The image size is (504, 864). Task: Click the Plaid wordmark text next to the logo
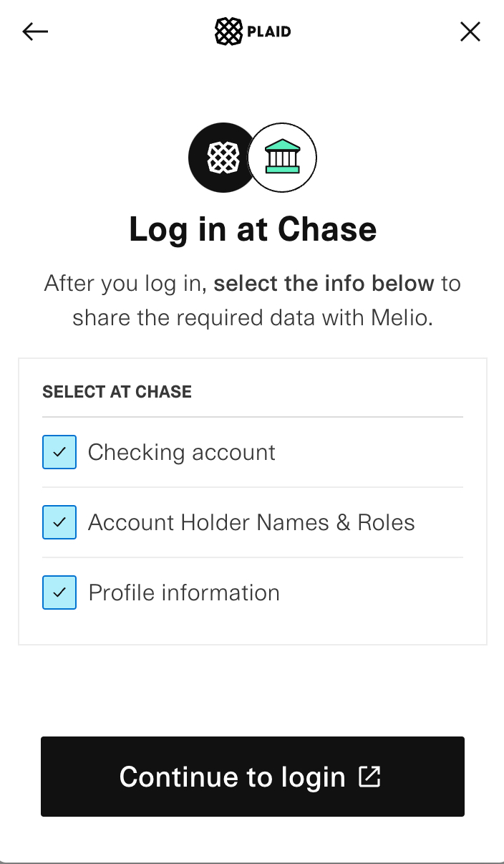[269, 32]
